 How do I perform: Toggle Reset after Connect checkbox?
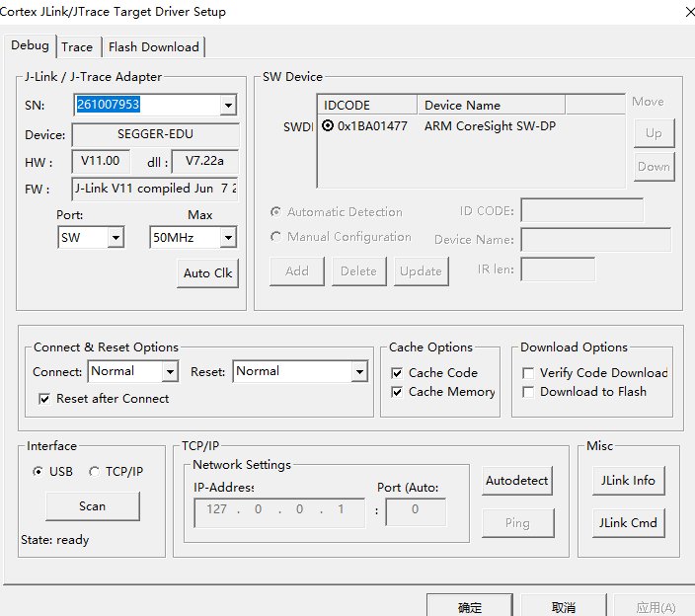(44, 399)
